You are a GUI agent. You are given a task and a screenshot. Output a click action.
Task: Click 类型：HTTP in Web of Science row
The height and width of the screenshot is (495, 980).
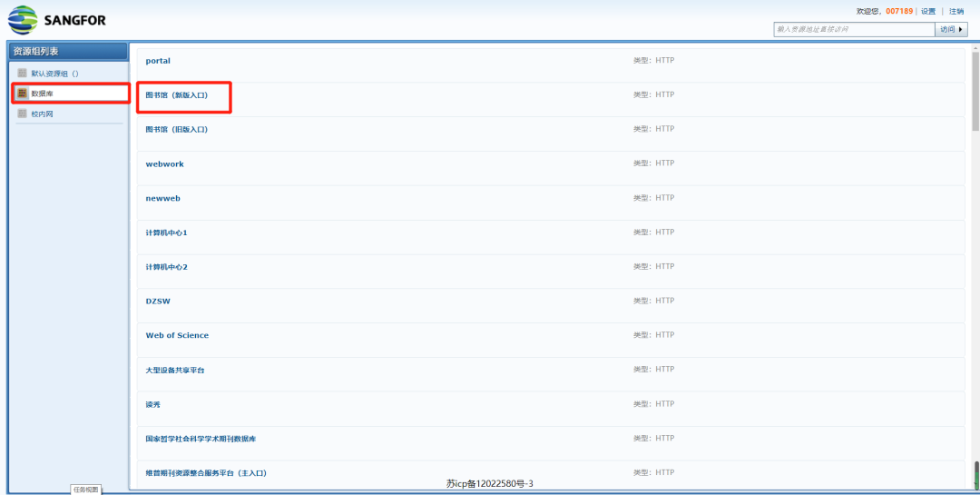[653, 335]
